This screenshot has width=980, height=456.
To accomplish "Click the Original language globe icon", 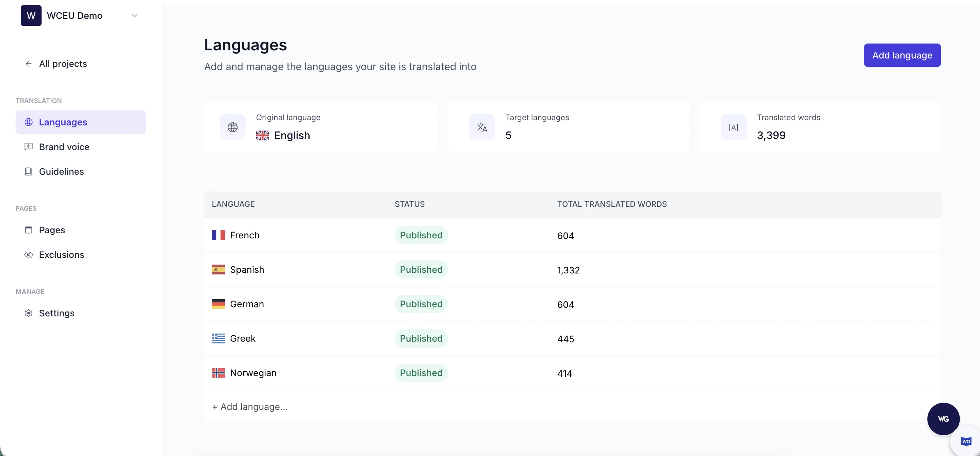I will [233, 128].
